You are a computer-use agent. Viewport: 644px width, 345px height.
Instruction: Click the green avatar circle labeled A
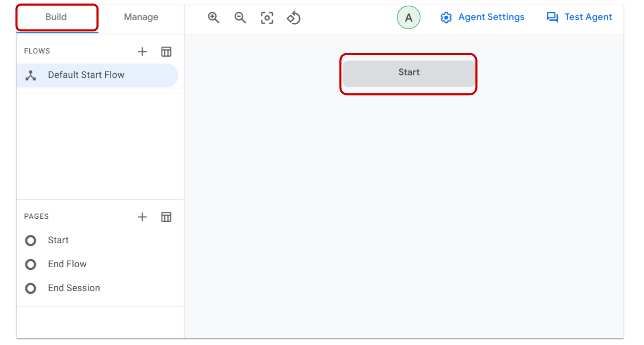pyautogui.click(x=409, y=17)
